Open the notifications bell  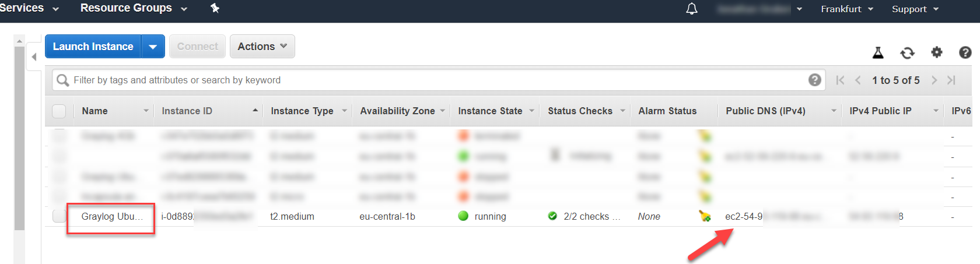692,9
